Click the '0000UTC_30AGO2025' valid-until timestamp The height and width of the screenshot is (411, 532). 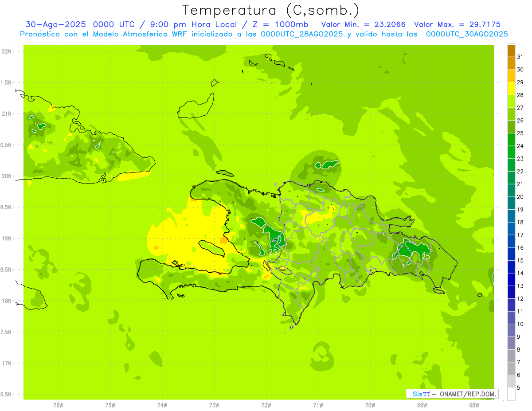click(x=467, y=34)
